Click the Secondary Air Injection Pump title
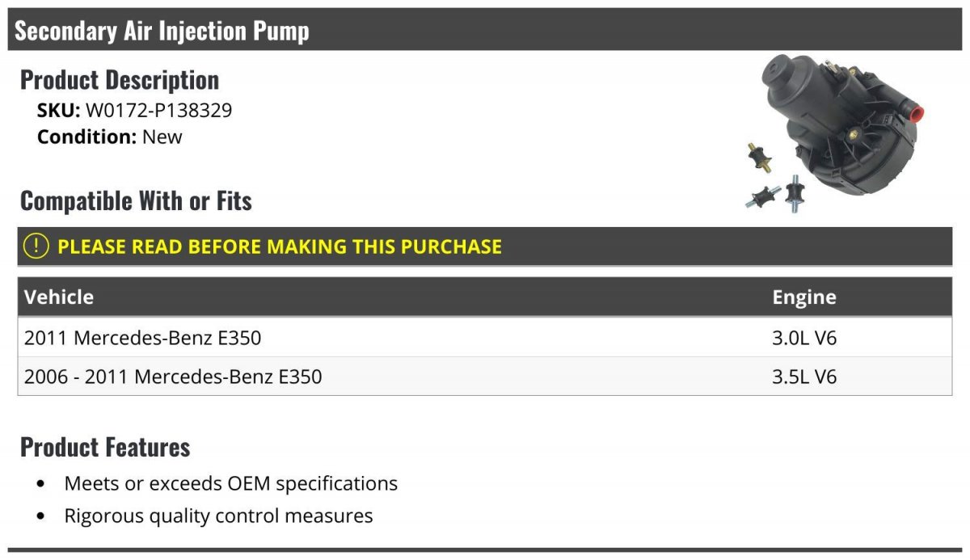970x560 pixels. [x=162, y=31]
